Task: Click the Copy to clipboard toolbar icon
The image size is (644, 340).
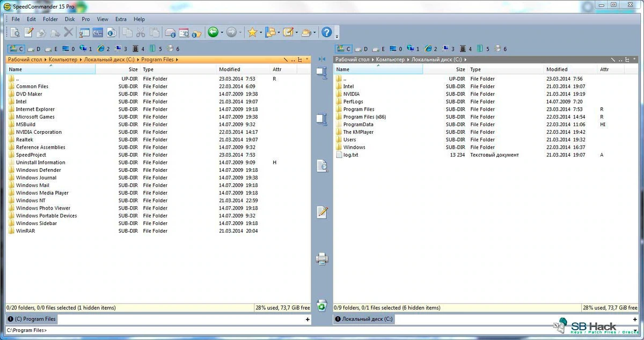Action: 127,33
